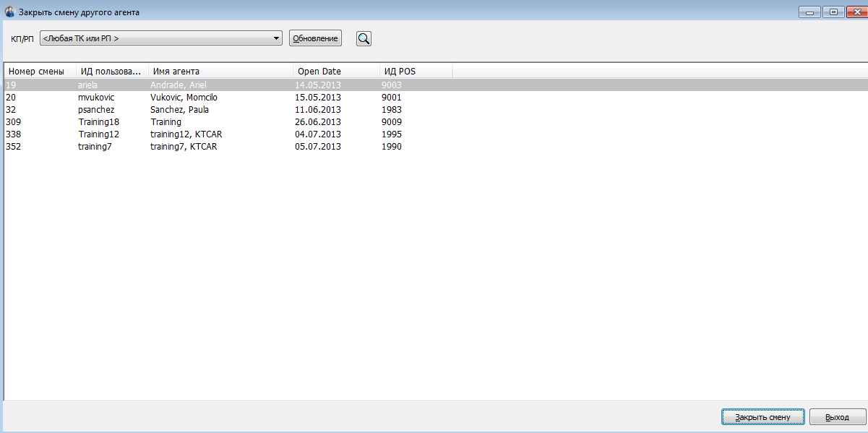This screenshot has width=868, height=433.
Task: Click open date 11.06.2013
Action: pos(317,110)
